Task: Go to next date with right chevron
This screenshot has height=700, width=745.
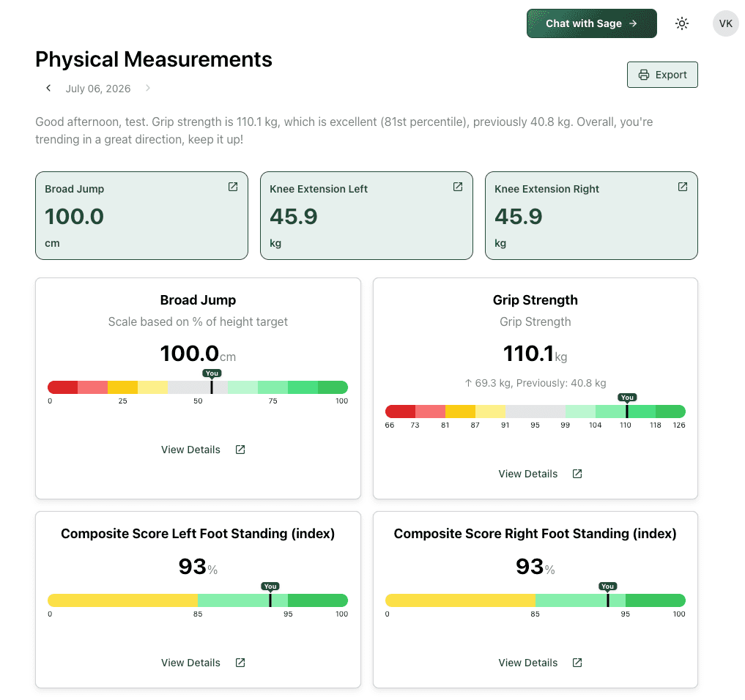Action: click(x=148, y=88)
